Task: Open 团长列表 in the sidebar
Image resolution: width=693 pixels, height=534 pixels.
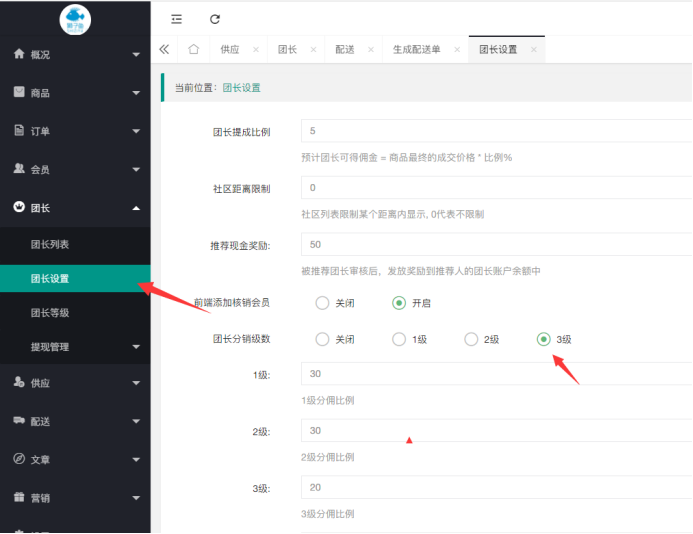Action: 50,244
